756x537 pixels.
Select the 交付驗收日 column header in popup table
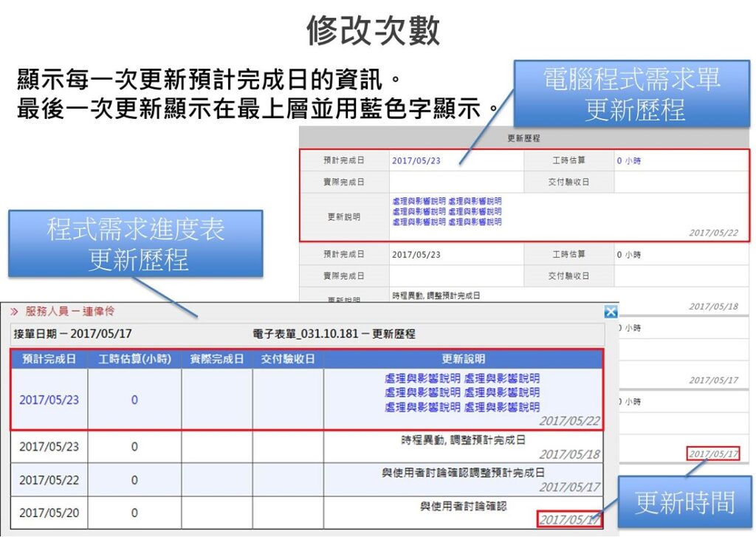click(x=288, y=359)
